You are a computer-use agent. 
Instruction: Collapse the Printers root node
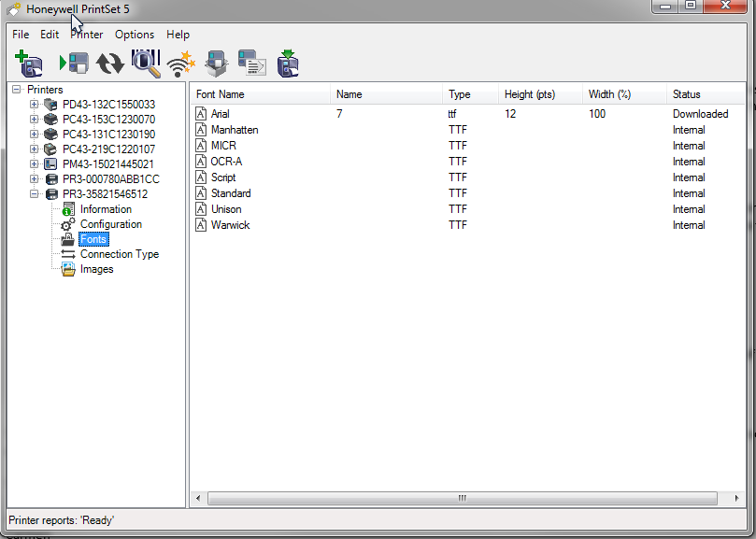tap(17, 89)
